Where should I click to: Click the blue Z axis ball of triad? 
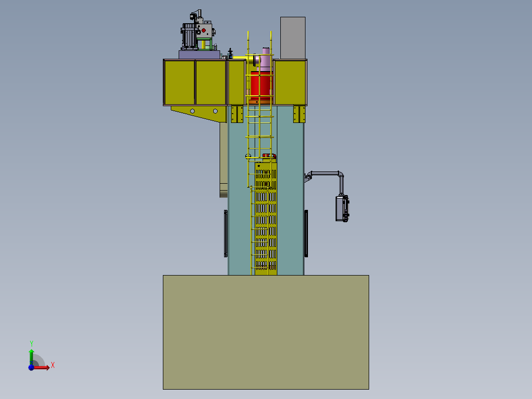point(31,367)
